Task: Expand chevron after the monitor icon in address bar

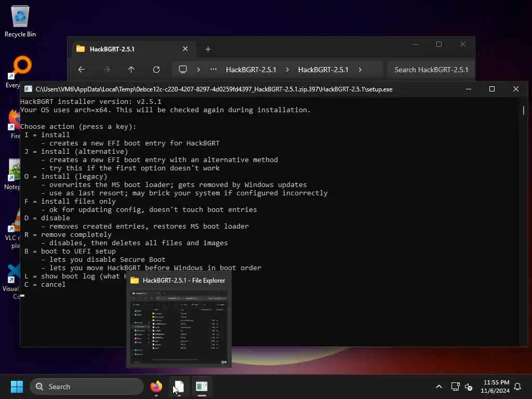Action: click(x=198, y=70)
